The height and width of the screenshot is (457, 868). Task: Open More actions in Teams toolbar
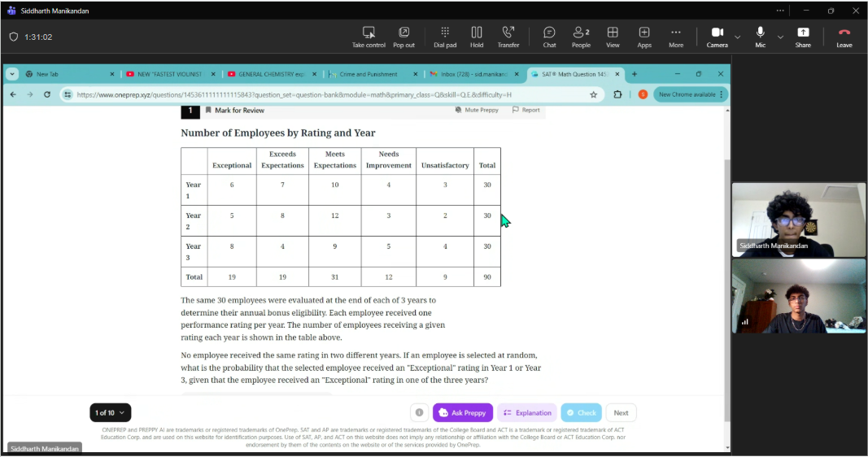click(676, 37)
